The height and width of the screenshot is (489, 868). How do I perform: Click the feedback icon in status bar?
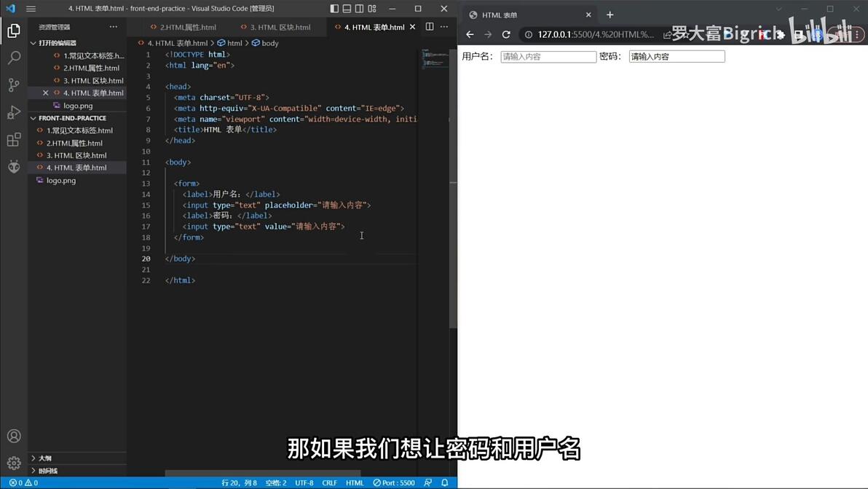[x=428, y=483]
